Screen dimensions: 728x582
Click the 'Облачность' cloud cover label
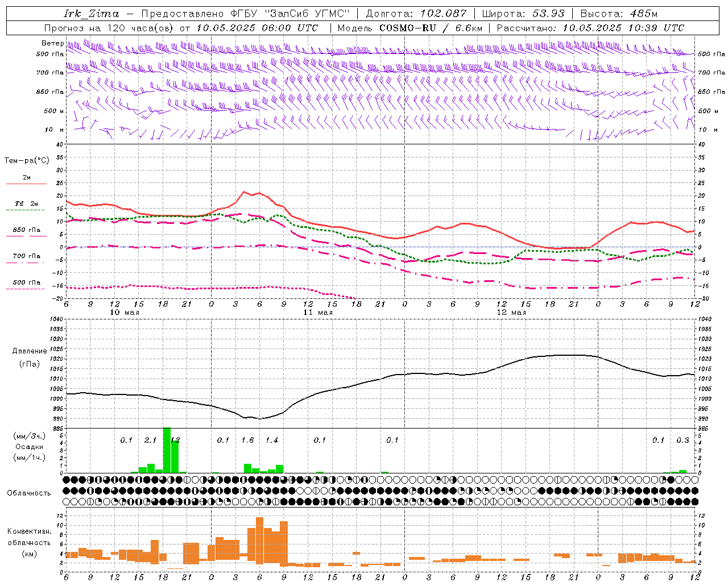tap(29, 493)
